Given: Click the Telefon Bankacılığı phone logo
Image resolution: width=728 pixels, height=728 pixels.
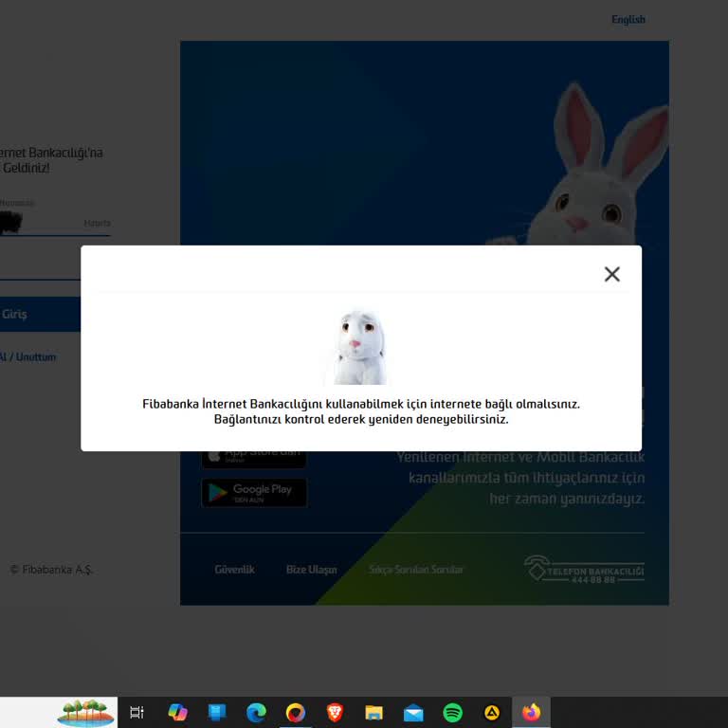Looking at the screenshot, I should [x=584, y=569].
